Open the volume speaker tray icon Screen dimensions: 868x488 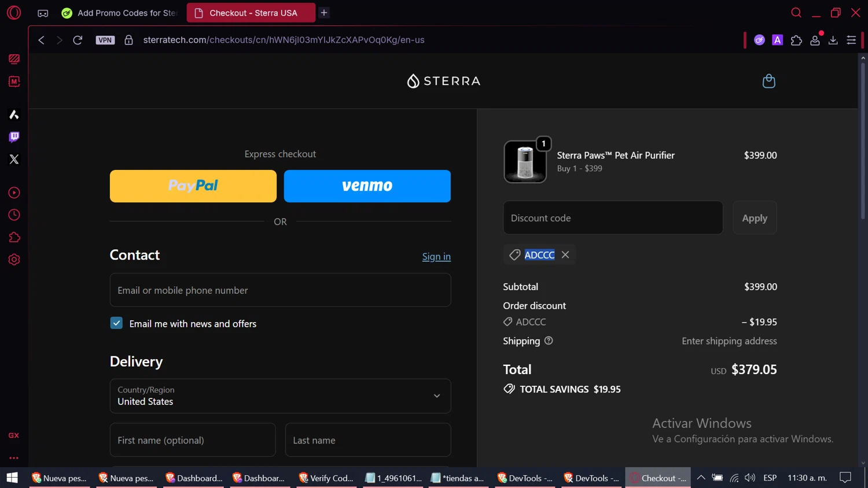pos(750,478)
